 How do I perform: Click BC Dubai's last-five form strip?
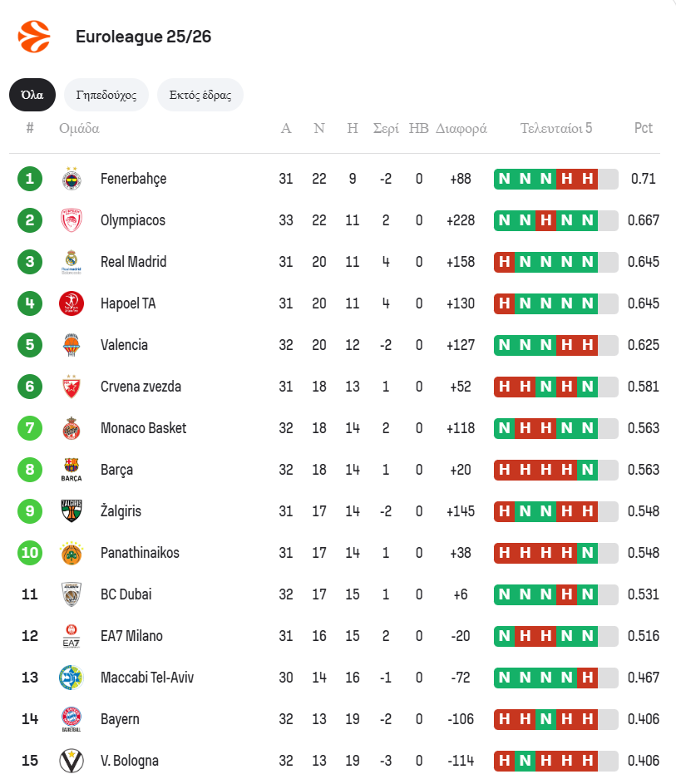click(x=555, y=594)
